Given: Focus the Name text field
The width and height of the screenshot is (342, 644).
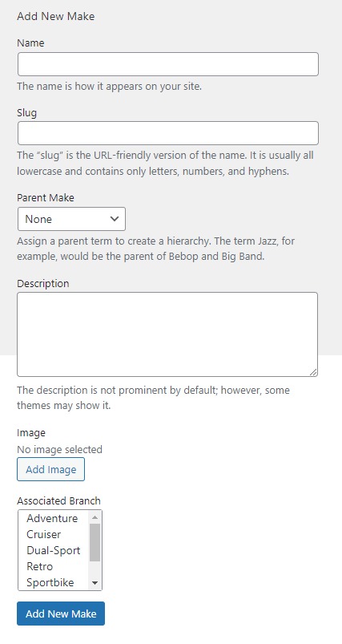Looking at the screenshot, I should pyautogui.click(x=168, y=64).
